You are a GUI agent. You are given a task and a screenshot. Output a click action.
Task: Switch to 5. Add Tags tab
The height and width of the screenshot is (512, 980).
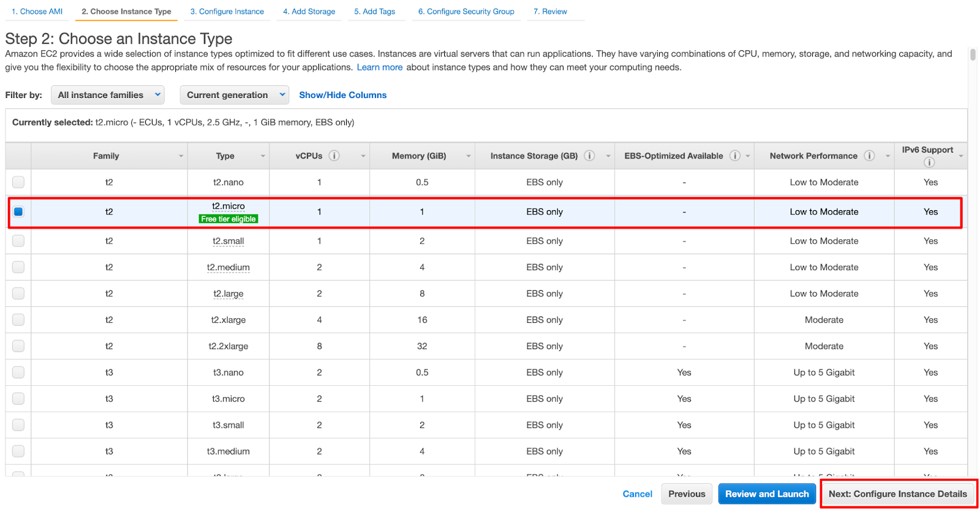pos(375,12)
